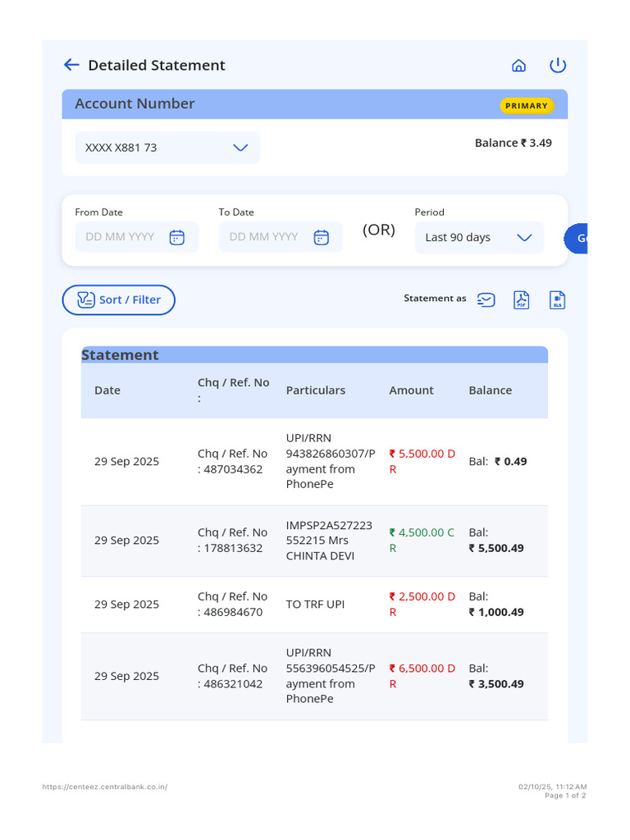Screen dimensions: 630x840
Task: Select reference number 486321042
Action: pos(233,683)
